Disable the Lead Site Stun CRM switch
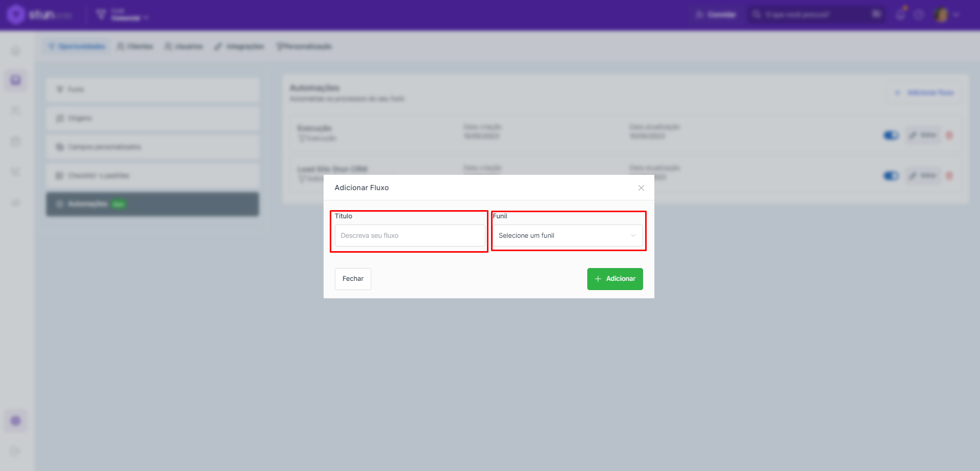 891,176
